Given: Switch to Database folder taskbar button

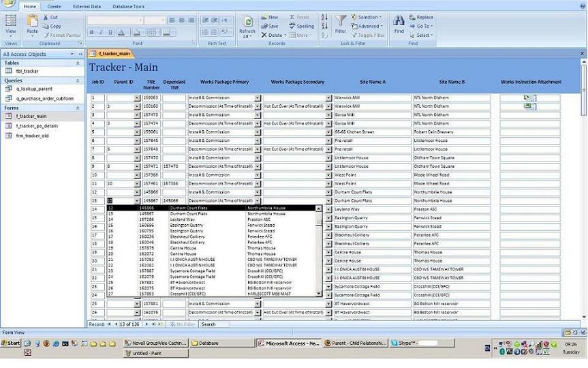Looking at the screenshot, I should [x=222, y=343].
